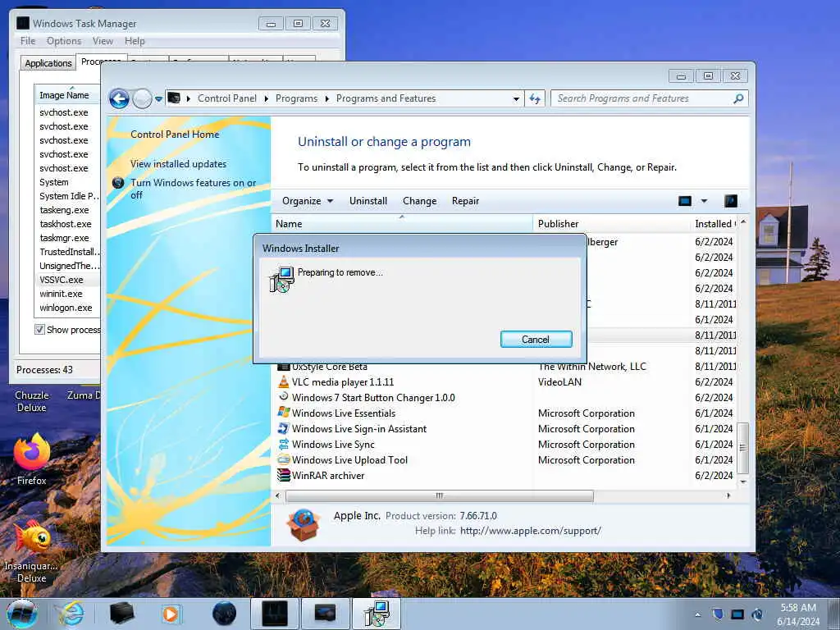Cancel the Windows Installer removal
This screenshot has width=840, height=630.
coord(536,339)
